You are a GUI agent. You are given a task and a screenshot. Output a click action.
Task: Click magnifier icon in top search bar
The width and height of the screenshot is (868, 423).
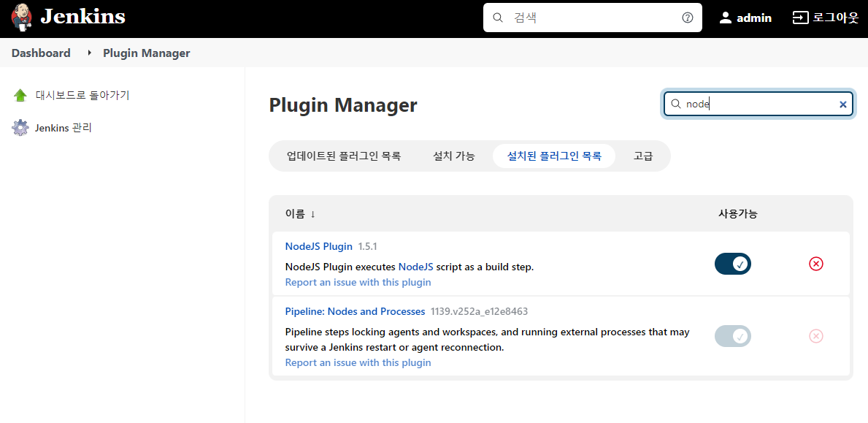point(498,18)
